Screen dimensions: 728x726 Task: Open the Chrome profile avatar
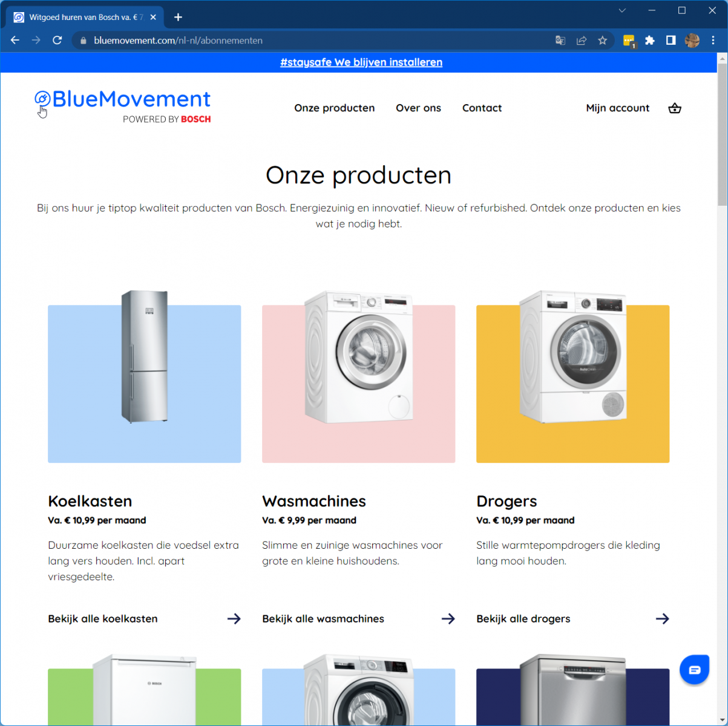pyautogui.click(x=692, y=41)
